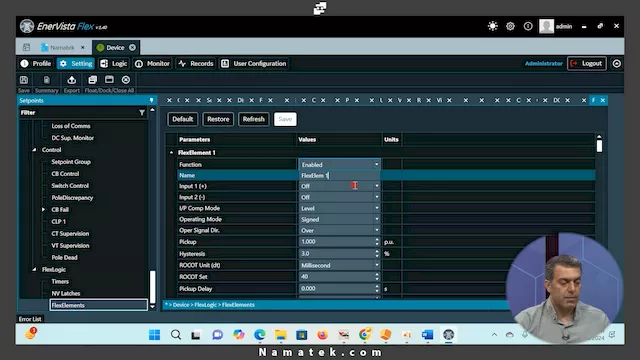Open the Monitor tab
The image size is (640, 360).
tap(152, 64)
